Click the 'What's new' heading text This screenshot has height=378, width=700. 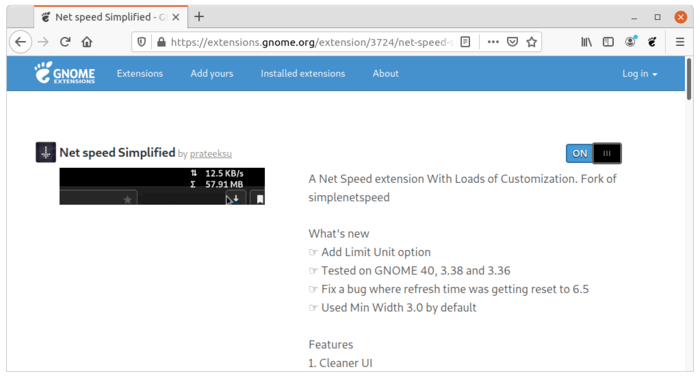click(x=339, y=234)
